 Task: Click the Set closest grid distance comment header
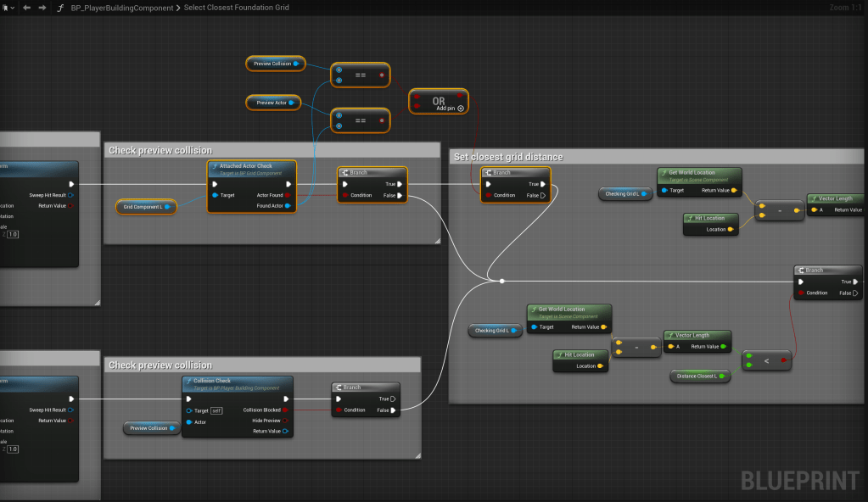point(509,157)
